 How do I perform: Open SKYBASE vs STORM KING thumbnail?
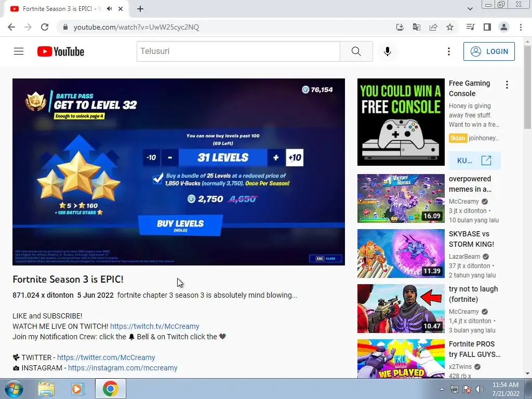click(x=401, y=254)
